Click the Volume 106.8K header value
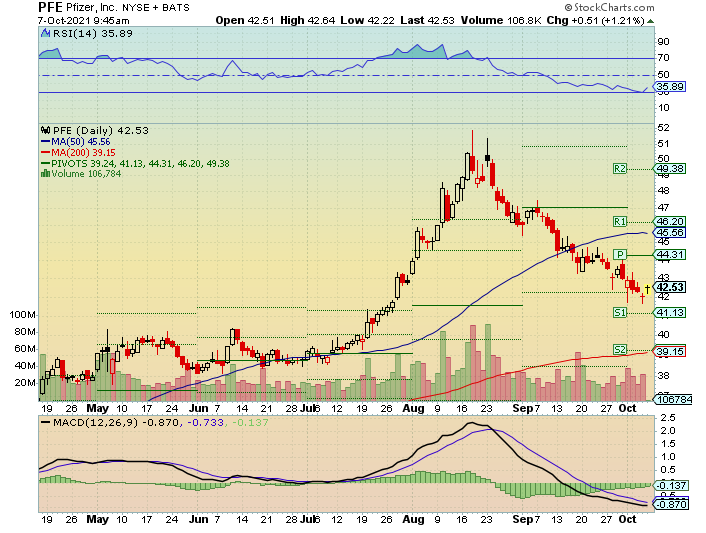Image resolution: width=706 pixels, height=533 pixels. [x=501, y=20]
